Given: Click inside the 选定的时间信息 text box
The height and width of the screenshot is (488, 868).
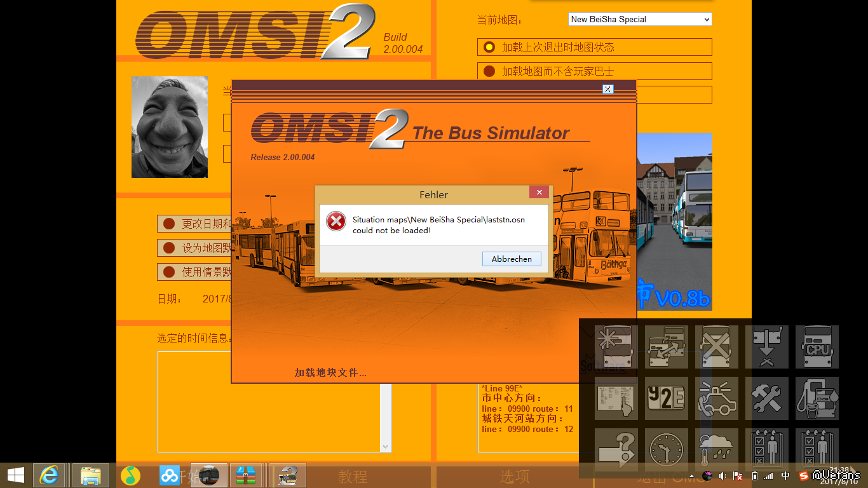Looking at the screenshot, I should [x=275, y=402].
